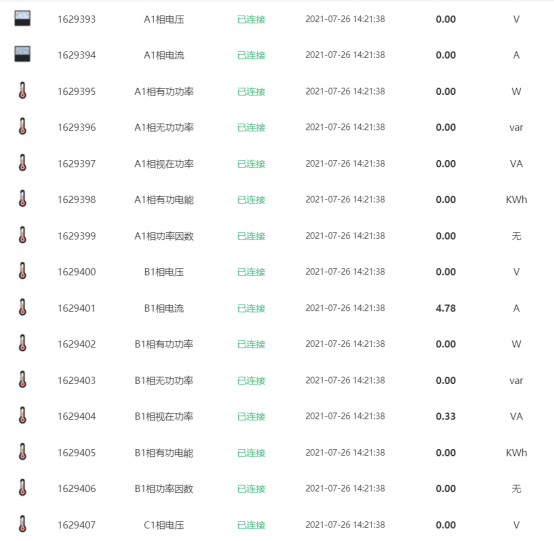The height and width of the screenshot is (541, 554).
Task: Select the thermometer icon for C1相电压 row
Action: (22, 524)
